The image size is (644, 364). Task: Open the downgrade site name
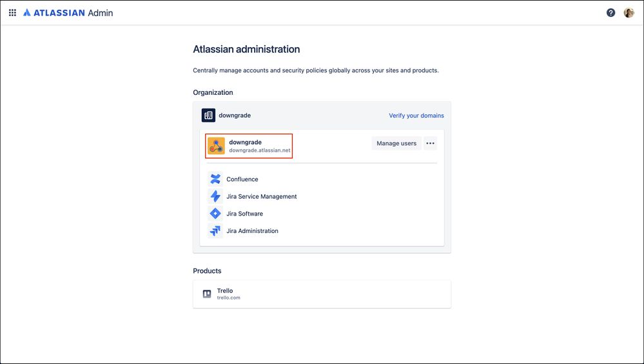click(245, 142)
